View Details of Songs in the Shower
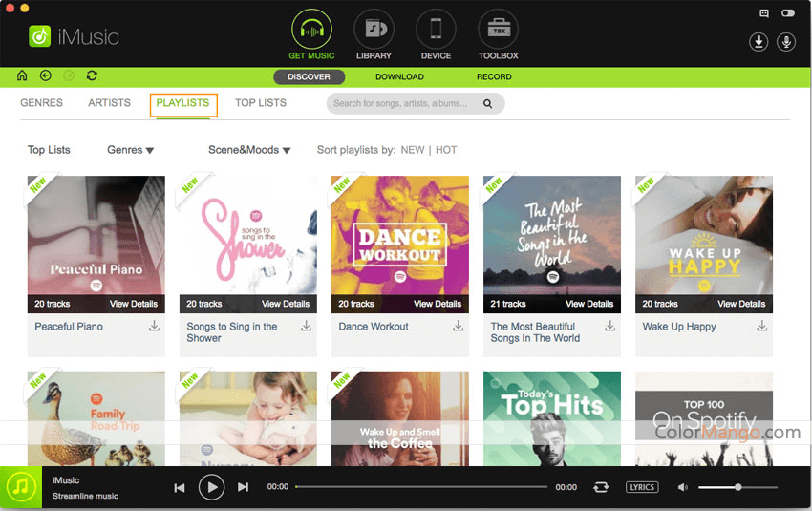812x511 pixels. pyautogui.click(x=286, y=304)
